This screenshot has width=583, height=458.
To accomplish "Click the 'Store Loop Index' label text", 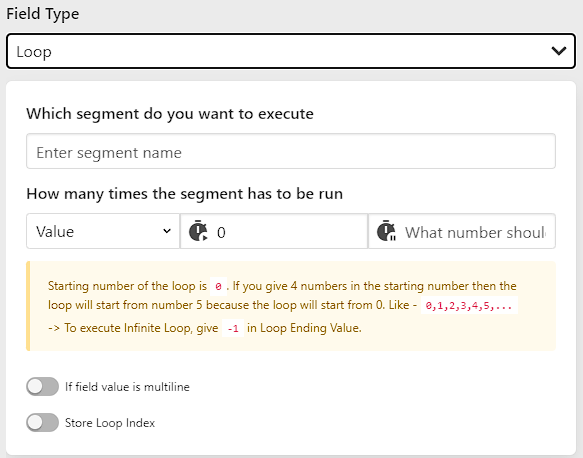I will point(110,423).
